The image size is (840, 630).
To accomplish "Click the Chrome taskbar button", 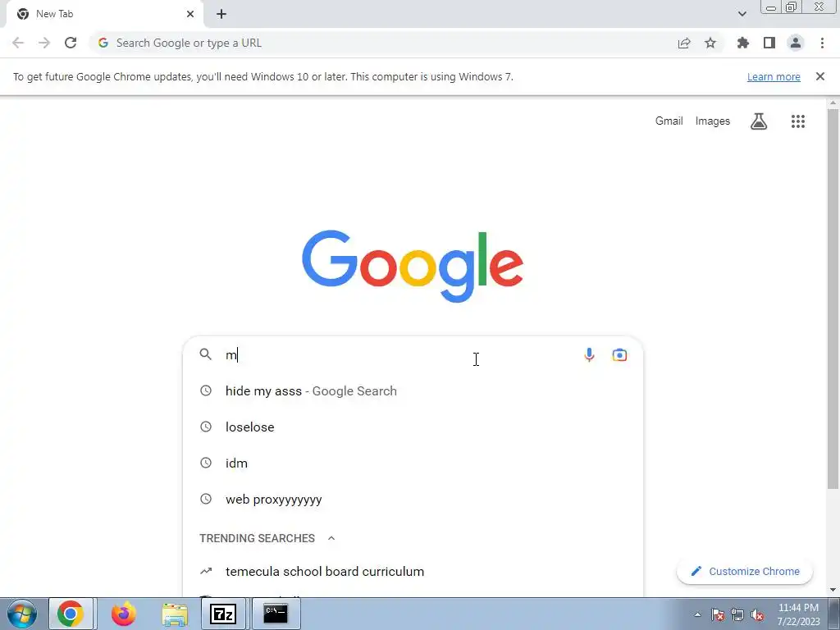I will click(x=71, y=614).
